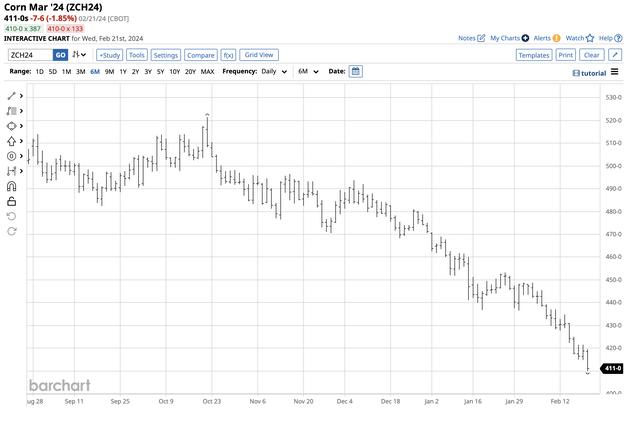The image size is (640, 425).
Task: Select the 5Y range
Action: tap(161, 71)
